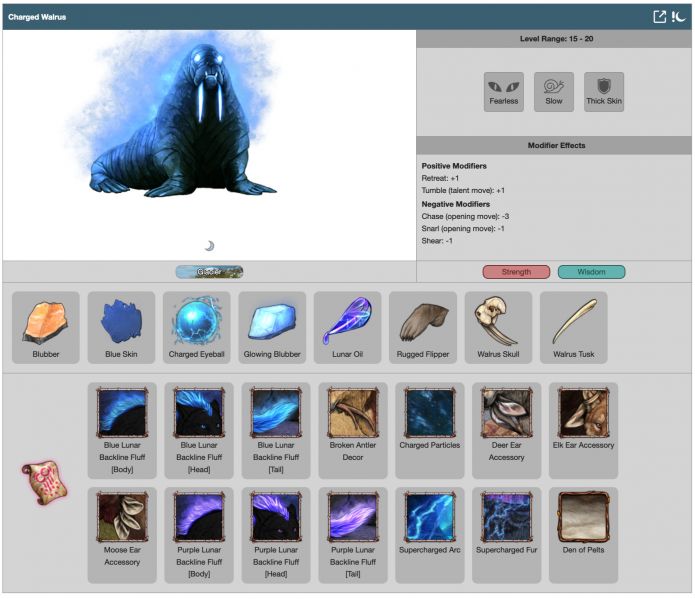The image size is (695, 599).
Task: Pick the Broken Antler Decor thumbnail
Action: tap(353, 412)
